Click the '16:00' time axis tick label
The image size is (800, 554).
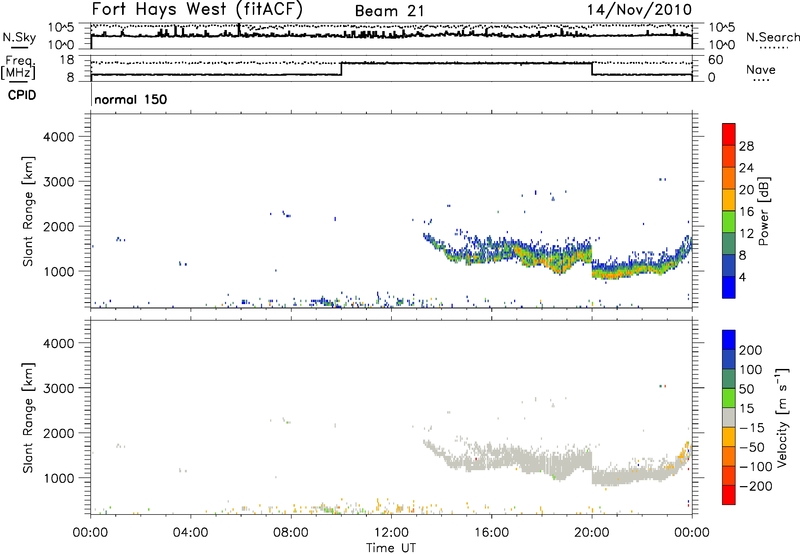point(491,533)
